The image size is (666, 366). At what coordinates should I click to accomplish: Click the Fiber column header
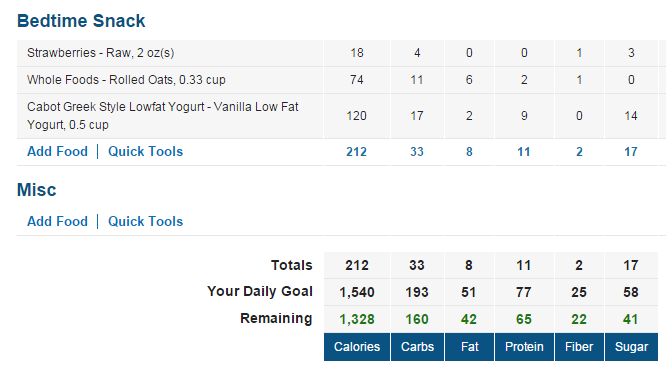tap(579, 347)
